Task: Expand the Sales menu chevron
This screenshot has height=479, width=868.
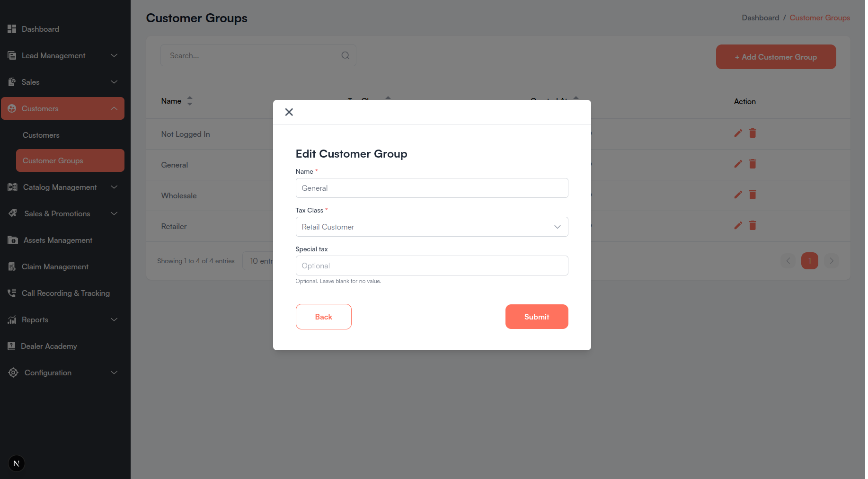Action: pos(114,82)
